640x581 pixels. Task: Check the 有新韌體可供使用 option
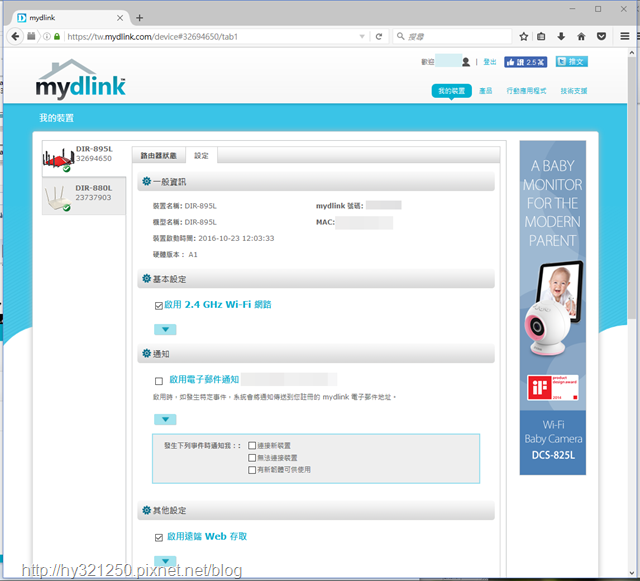click(252, 470)
